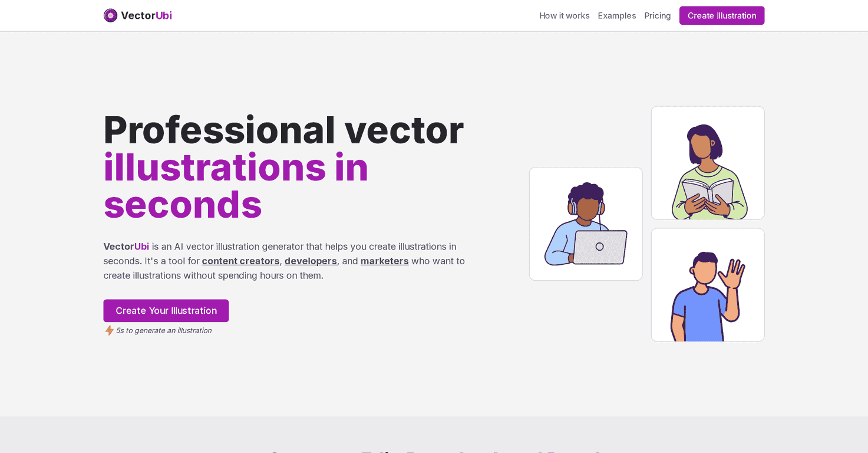Click the VectorUbi donut logo icon

click(x=110, y=15)
